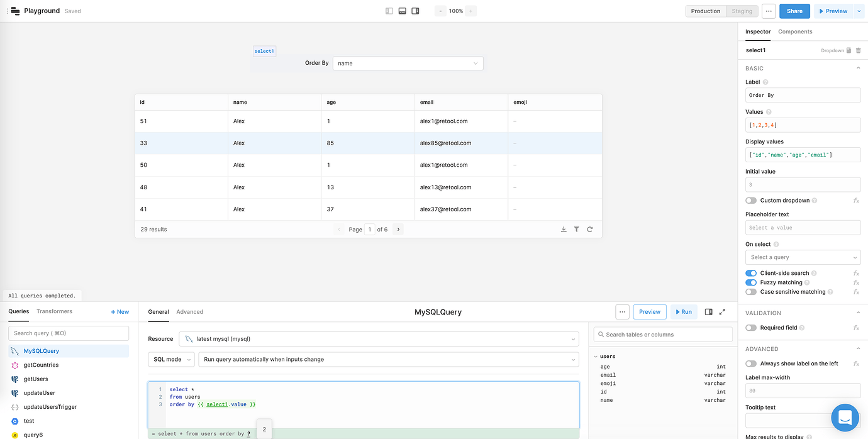Toggle the right panel layout view
Screen dimensions: 868x439
pos(415,11)
